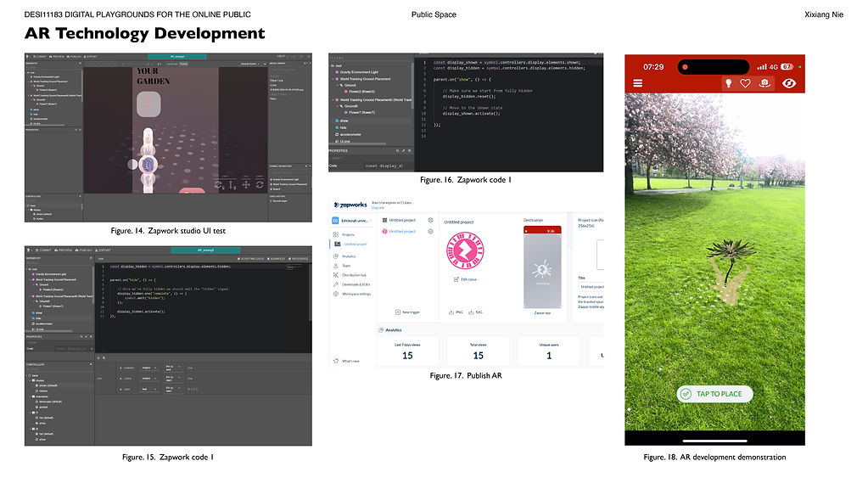Toggle the Zappar eye icon in phone header
This screenshot has width=868, height=489.
pyautogui.click(x=789, y=83)
